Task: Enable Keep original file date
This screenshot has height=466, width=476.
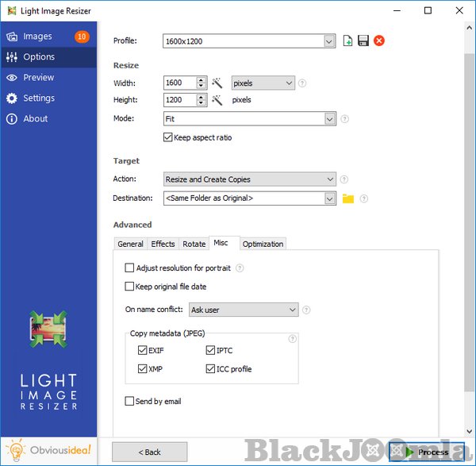Action: [130, 287]
